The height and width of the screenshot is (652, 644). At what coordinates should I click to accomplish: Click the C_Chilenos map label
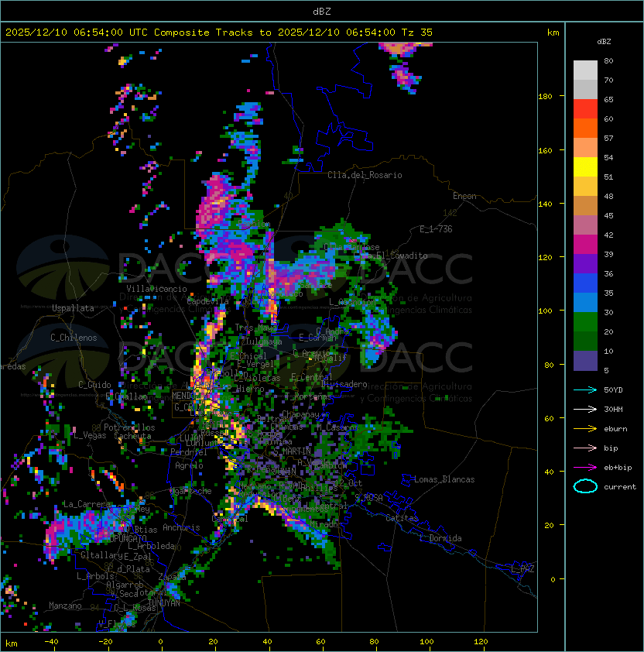(x=74, y=338)
